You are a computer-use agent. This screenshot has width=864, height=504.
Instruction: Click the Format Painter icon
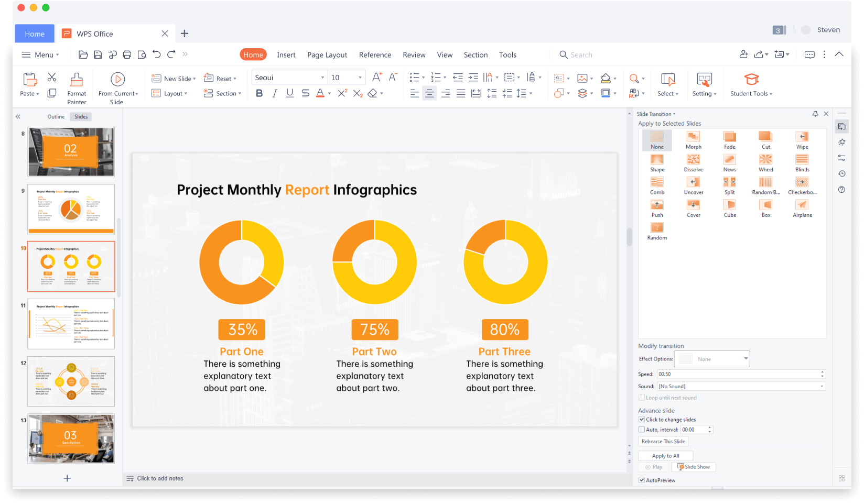[x=77, y=80]
